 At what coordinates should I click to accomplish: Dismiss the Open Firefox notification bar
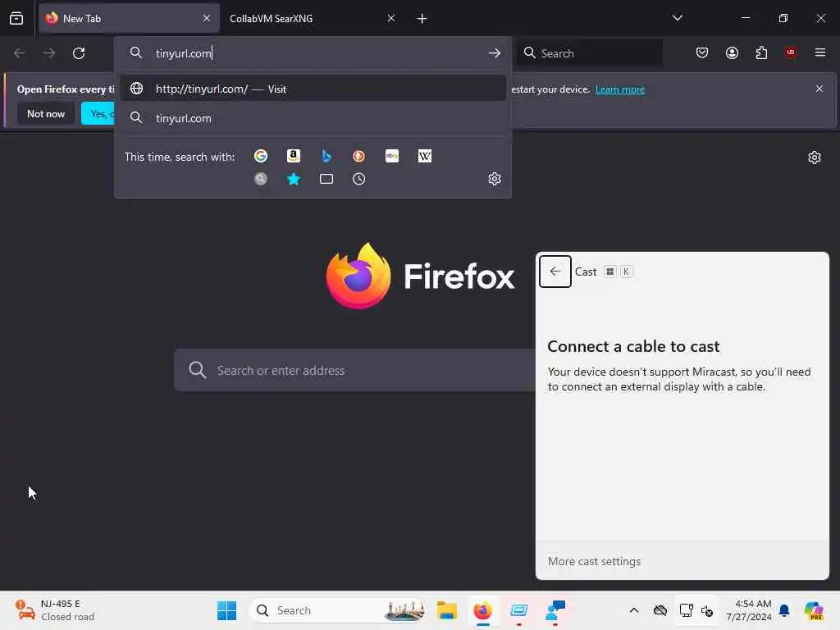click(x=819, y=89)
